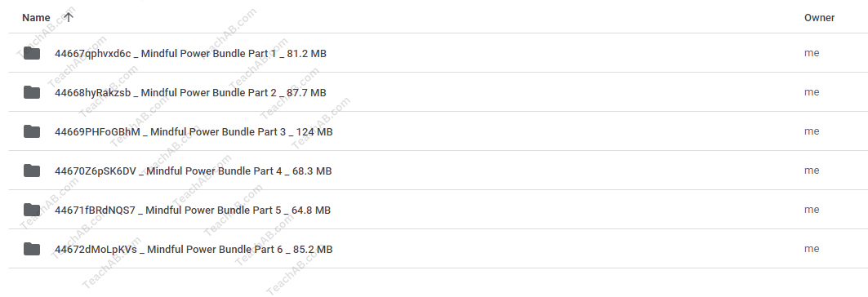Click the Owner column header

(819, 18)
